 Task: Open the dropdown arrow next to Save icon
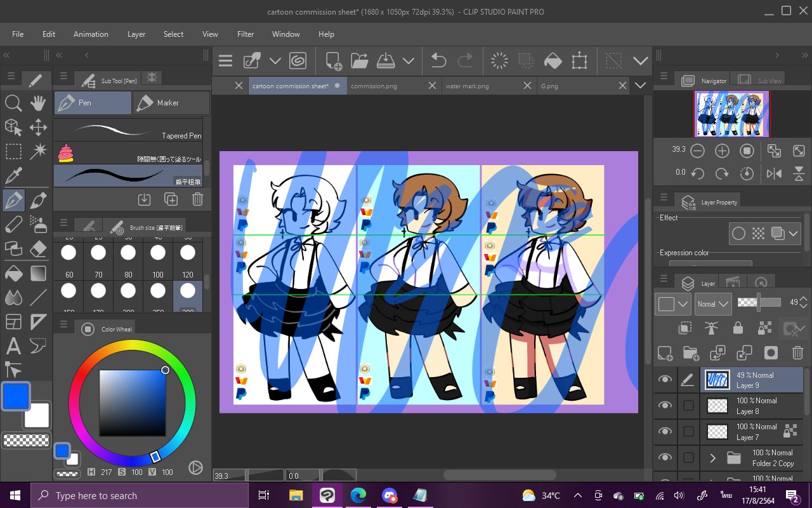click(x=409, y=61)
